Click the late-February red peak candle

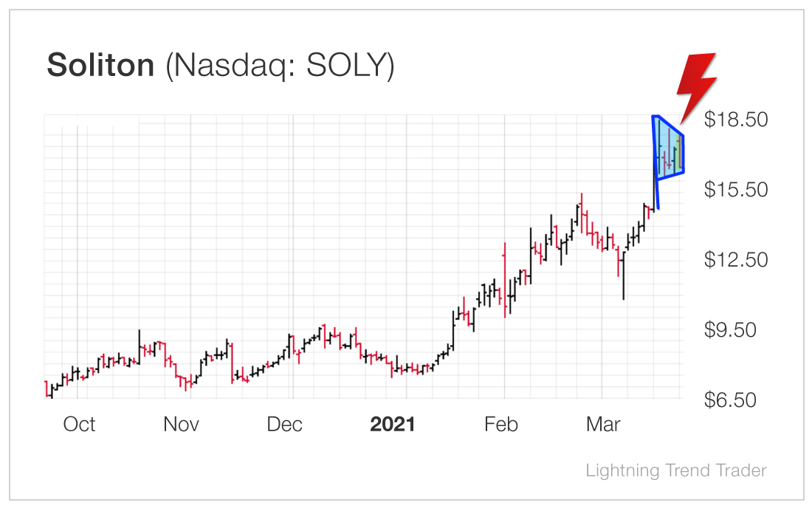tap(582, 213)
